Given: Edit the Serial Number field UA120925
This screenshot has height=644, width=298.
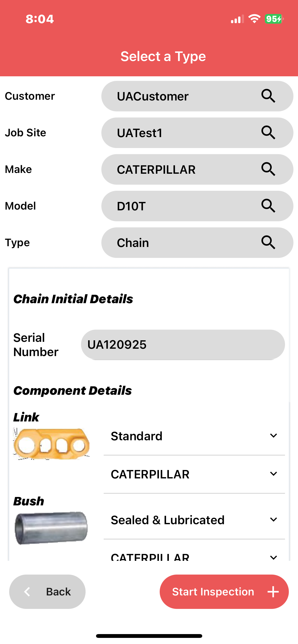Looking at the screenshot, I should (183, 345).
